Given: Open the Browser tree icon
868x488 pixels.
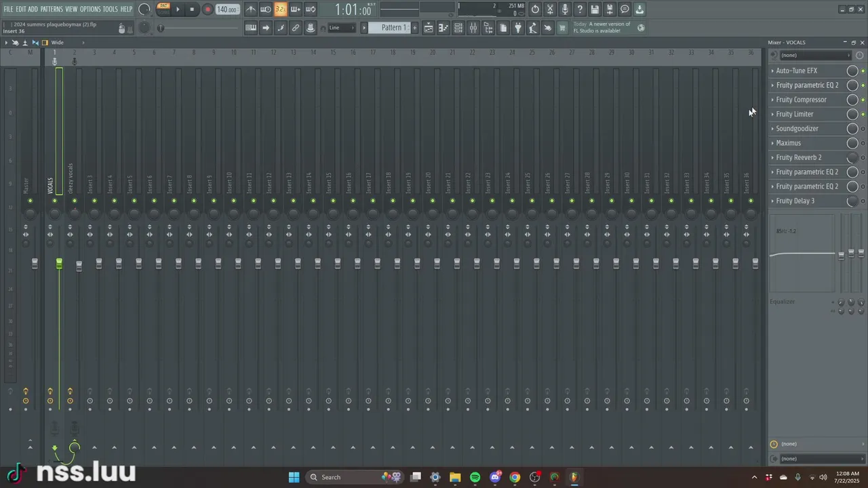Looking at the screenshot, I should pos(488,28).
